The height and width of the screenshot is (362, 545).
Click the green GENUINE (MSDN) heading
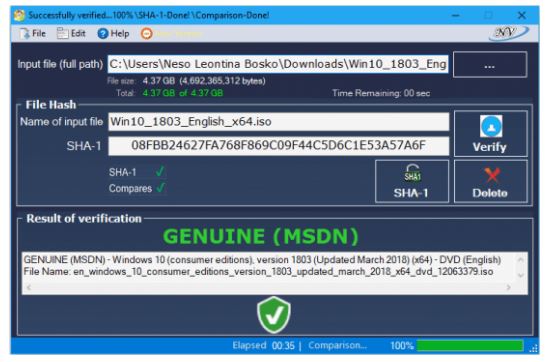tap(261, 236)
